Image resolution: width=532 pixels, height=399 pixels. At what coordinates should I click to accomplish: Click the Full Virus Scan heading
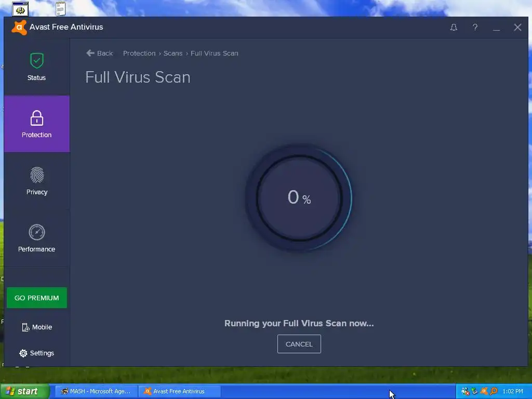coord(138,77)
